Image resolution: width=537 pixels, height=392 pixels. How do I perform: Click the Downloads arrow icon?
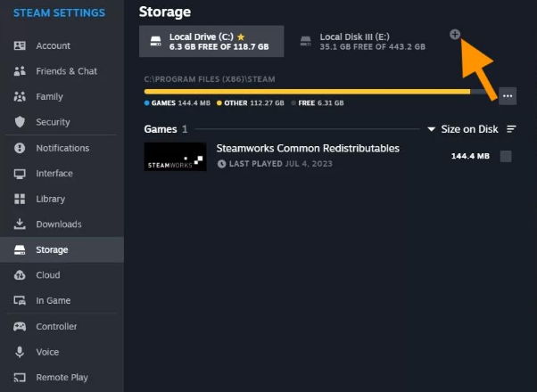coord(20,225)
